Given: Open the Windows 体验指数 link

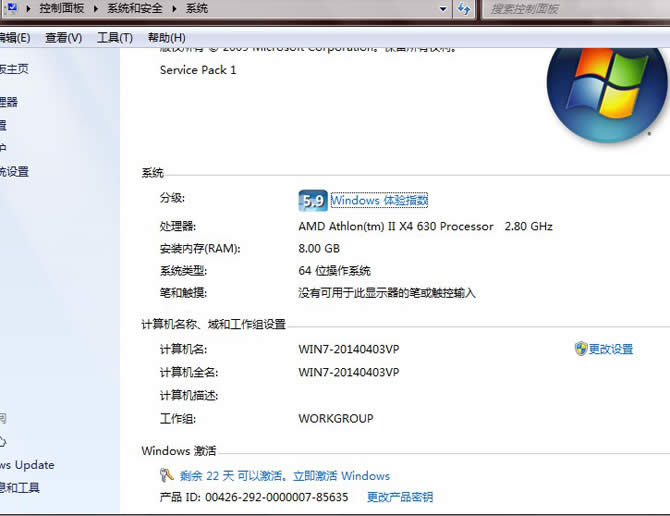Looking at the screenshot, I should [379, 200].
